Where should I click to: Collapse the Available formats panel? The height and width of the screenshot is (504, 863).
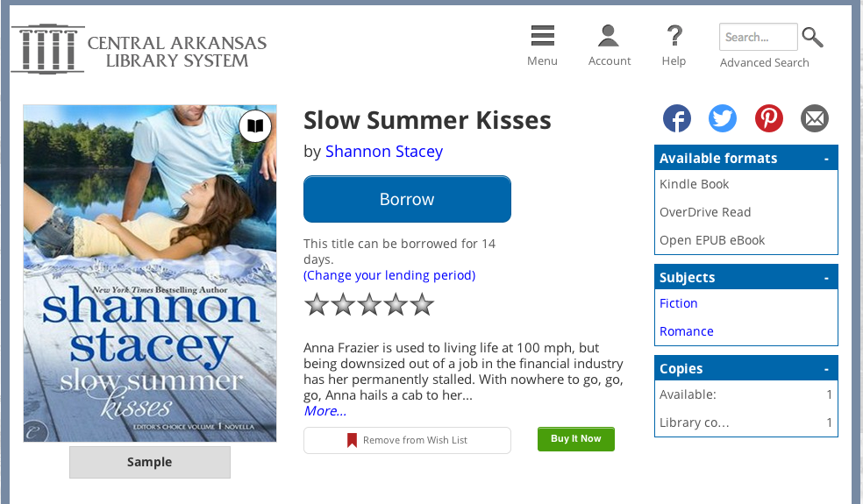coord(826,159)
